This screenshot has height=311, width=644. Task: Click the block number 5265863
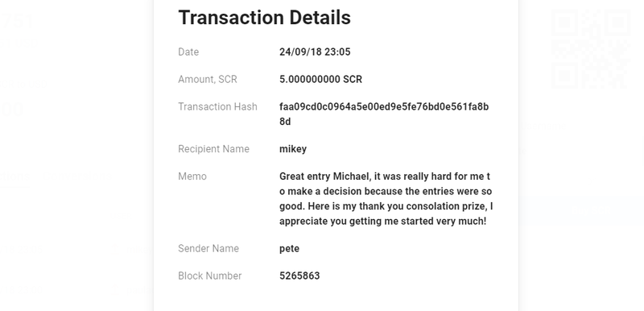(x=299, y=276)
